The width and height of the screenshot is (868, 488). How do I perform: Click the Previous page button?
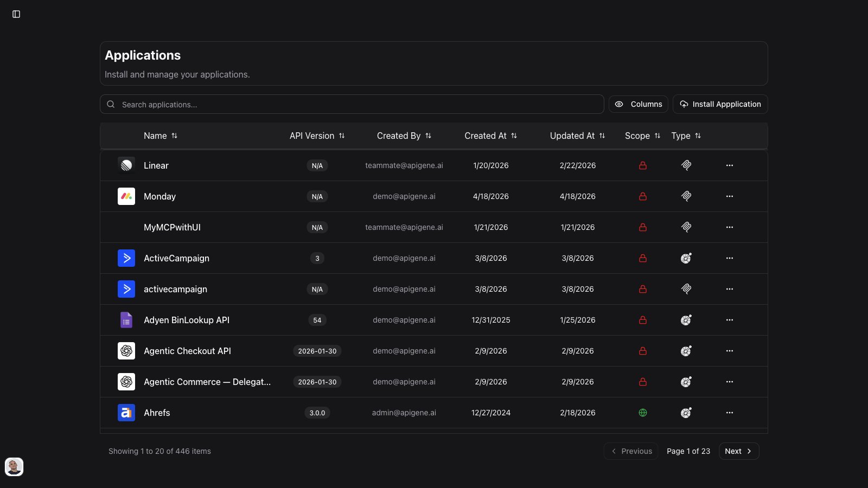631,451
